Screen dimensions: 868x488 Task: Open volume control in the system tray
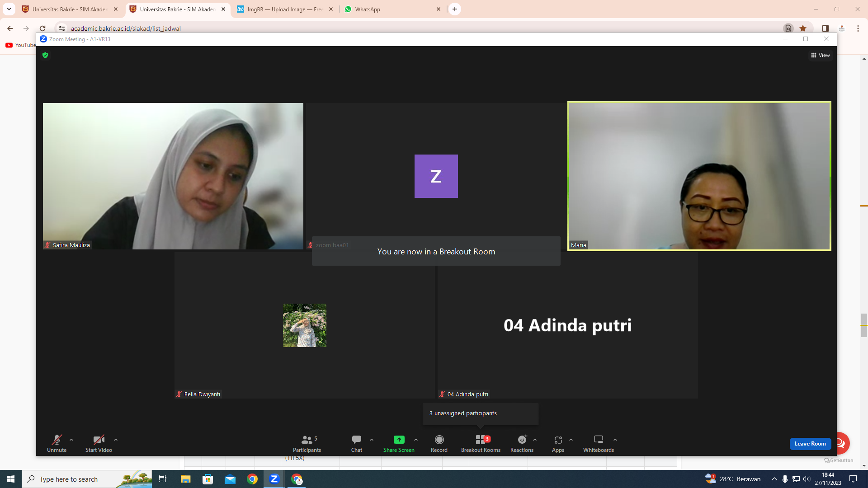[x=807, y=479]
